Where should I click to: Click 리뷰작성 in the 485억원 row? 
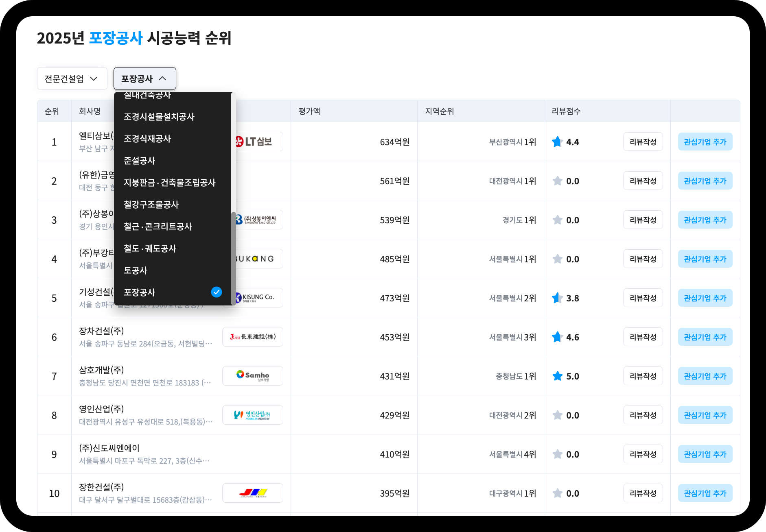(643, 259)
